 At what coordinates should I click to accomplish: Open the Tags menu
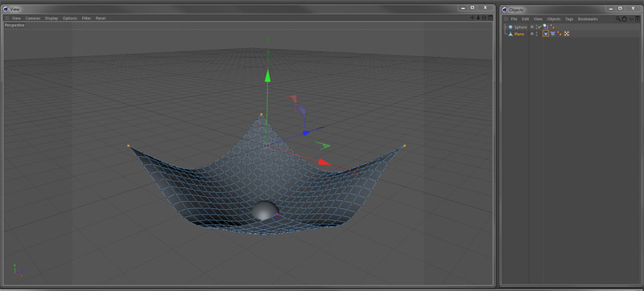569,18
